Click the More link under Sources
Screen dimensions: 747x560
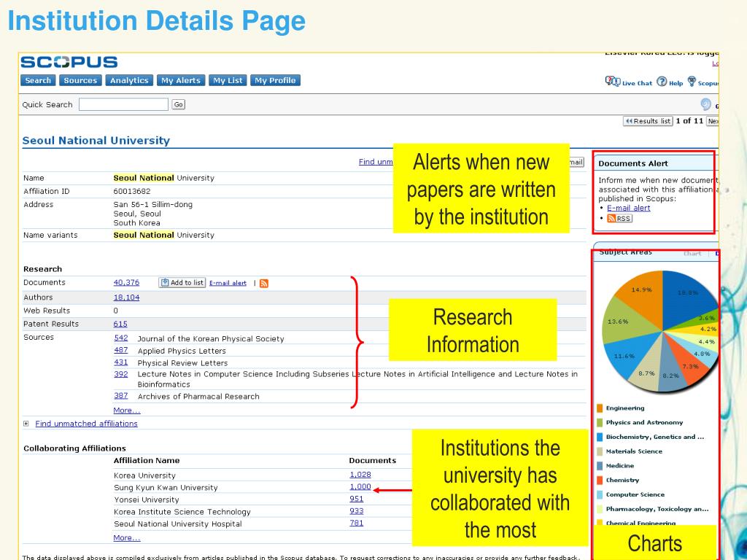click(127, 411)
